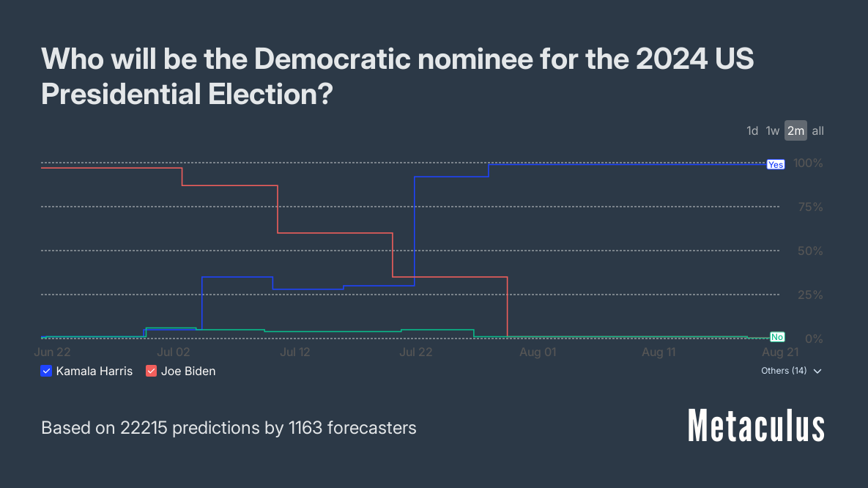Click the green No badge on chart
868x488 pixels.
pos(777,337)
